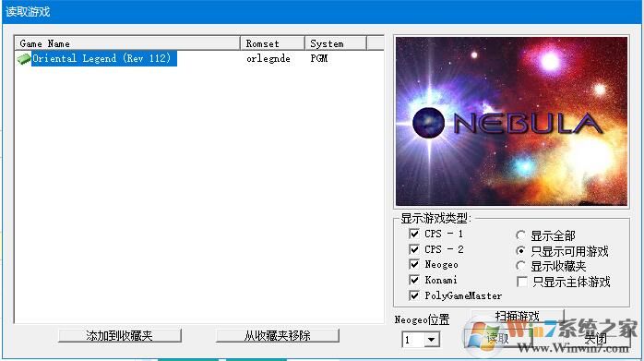
Task: Click the 读取 load button
Action: [x=498, y=339]
